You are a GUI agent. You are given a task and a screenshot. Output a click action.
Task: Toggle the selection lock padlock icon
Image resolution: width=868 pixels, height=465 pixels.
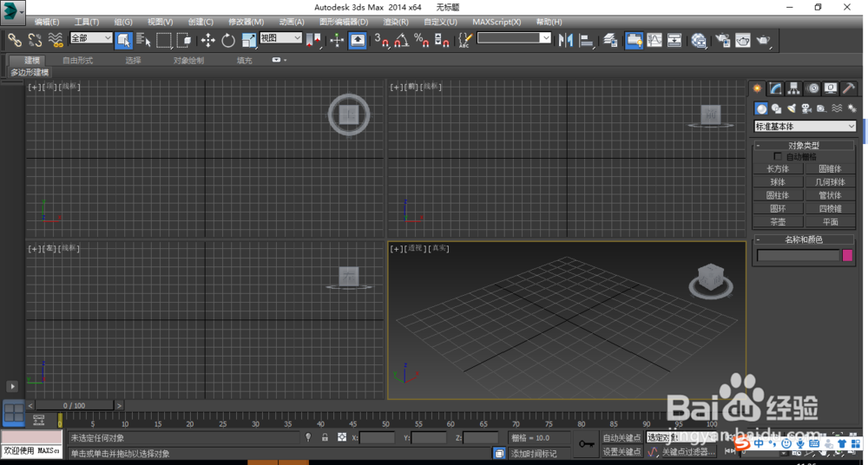(325, 438)
